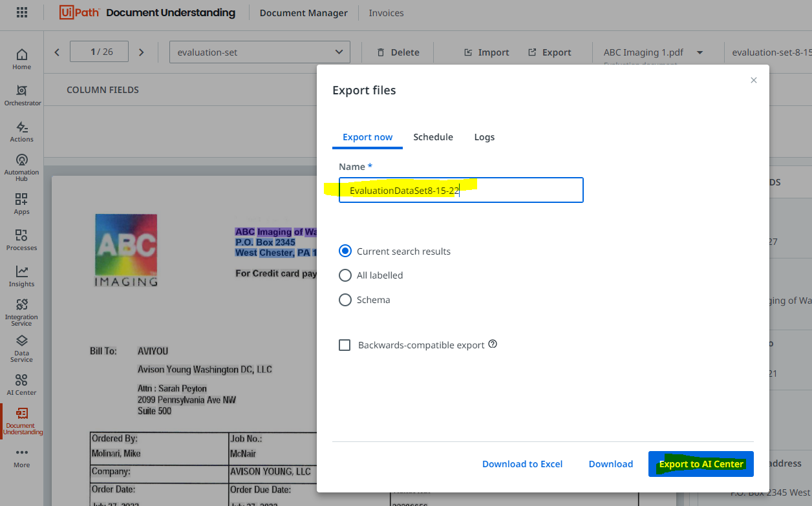This screenshot has width=812, height=506.
Task: Click 'Avison Young Washington DC, LLC' text
Action: [x=205, y=370]
